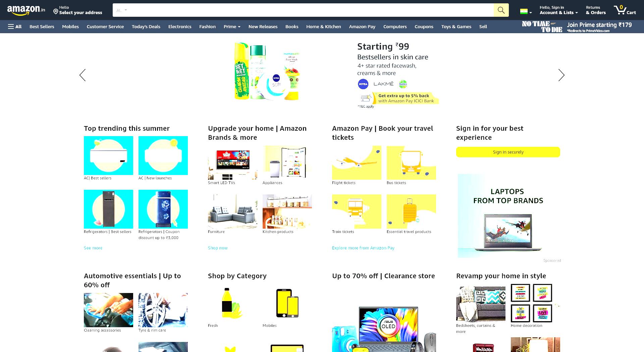The height and width of the screenshot is (352, 644).
Task: Follow the Explore more from Amazon Pay link
Action: coord(363,248)
